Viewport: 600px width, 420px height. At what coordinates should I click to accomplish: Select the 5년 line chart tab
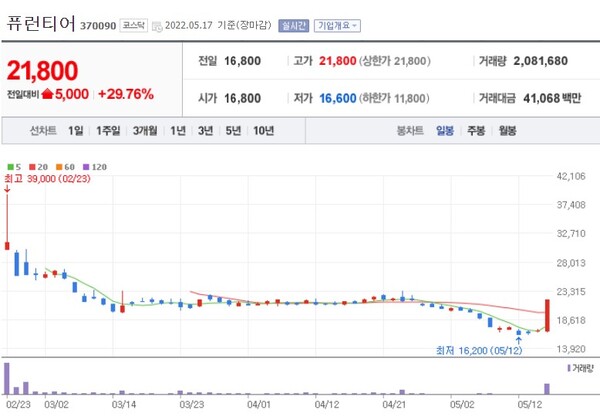pos(233,131)
